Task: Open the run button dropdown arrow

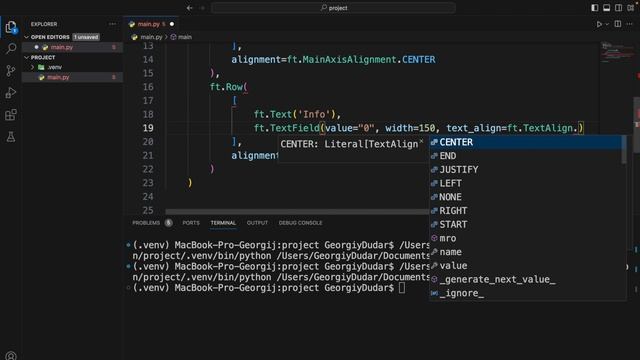Action: (x=607, y=24)
